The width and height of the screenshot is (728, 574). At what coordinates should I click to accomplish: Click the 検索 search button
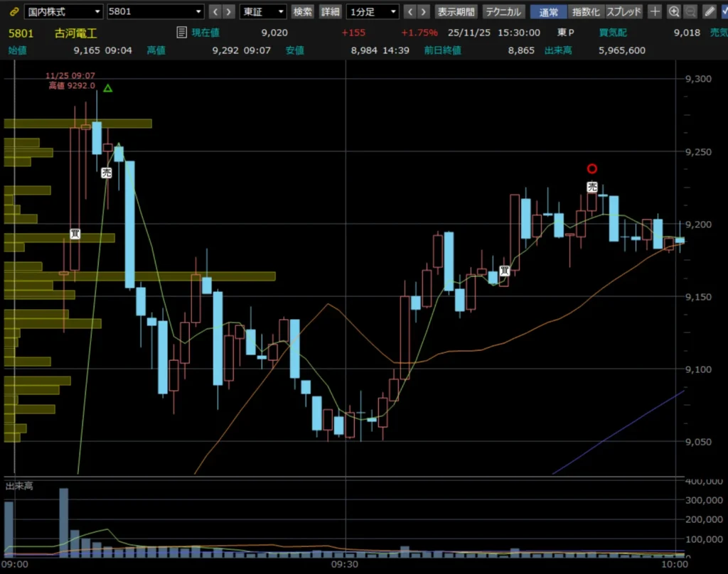coord(303,11)
